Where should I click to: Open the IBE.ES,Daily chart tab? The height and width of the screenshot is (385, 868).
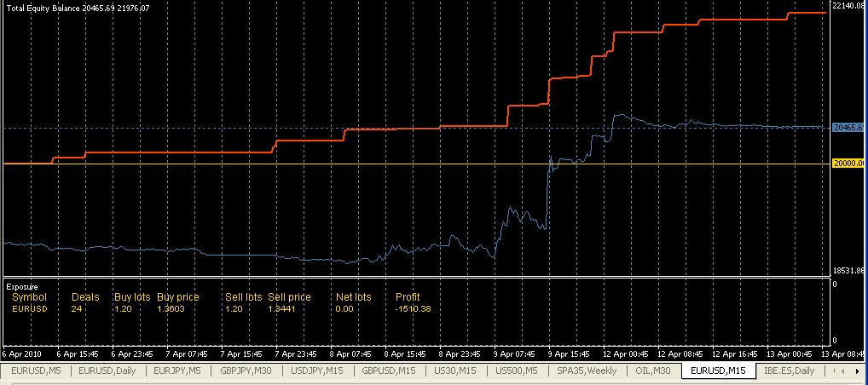tap(789, 370)
